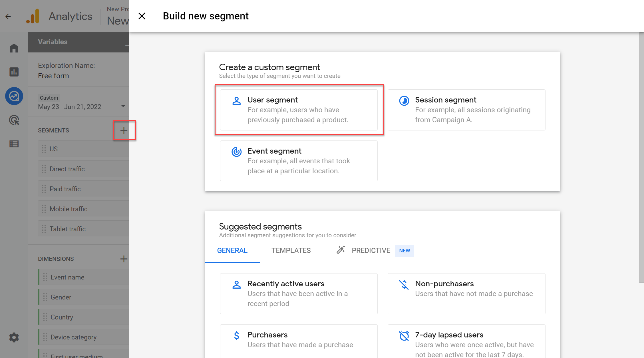Screen dimensions: 644x358
Task: Select the GENERAL tab in suggested segments
Action: pyautogui.click(x=232, y=250)
